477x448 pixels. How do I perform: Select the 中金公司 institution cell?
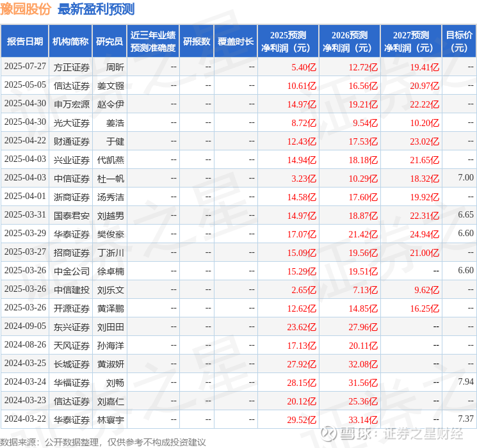coord(72,271)
